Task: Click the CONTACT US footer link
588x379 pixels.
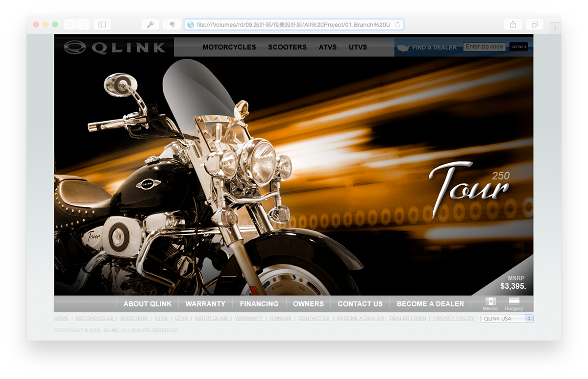Action: (314, 319)
